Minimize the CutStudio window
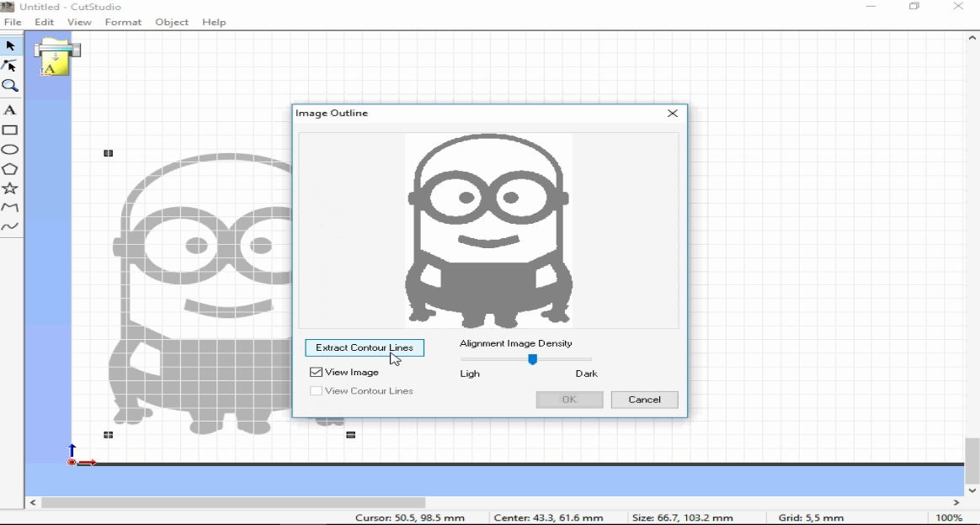The image size is (980, 525). point(871,6)
